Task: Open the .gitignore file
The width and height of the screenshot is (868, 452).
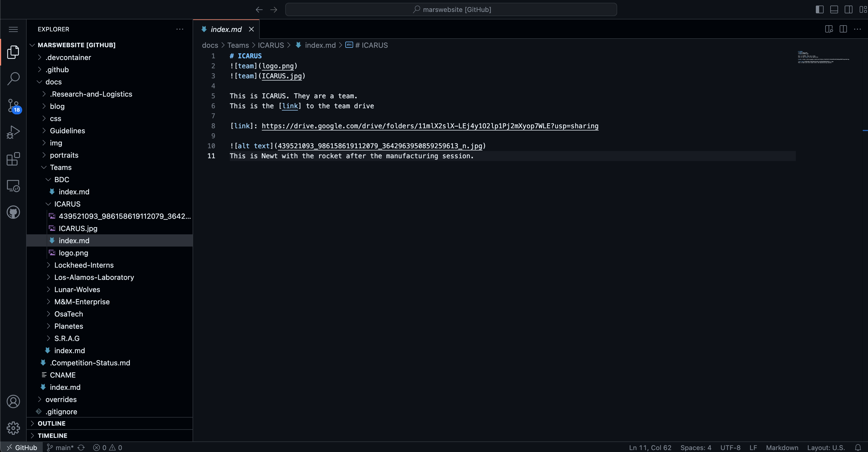Action: 110,411
